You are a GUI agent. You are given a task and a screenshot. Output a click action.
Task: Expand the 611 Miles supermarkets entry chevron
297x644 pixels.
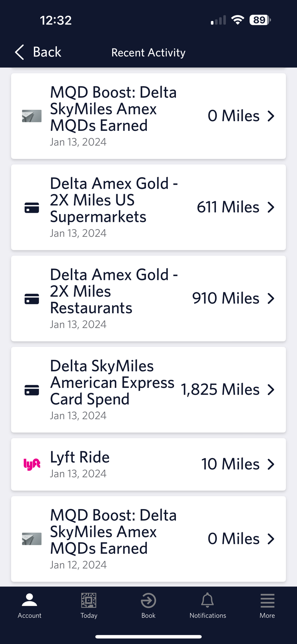click(271, 207)
